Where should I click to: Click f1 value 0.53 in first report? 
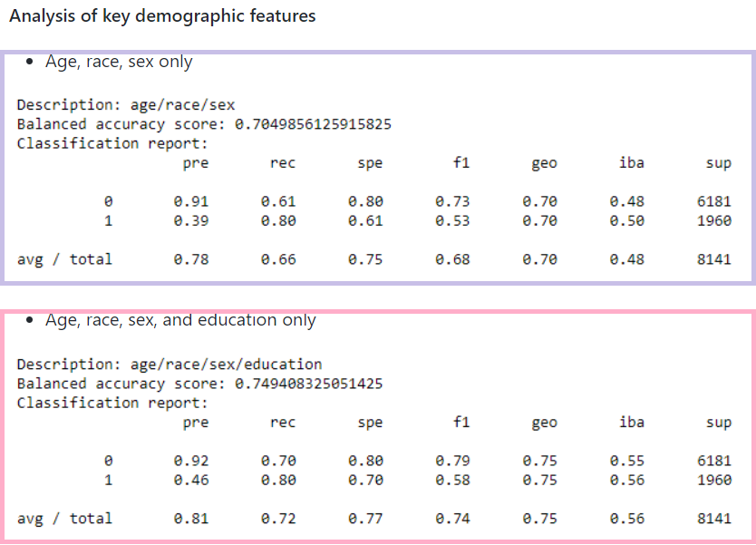coord(452,221)
